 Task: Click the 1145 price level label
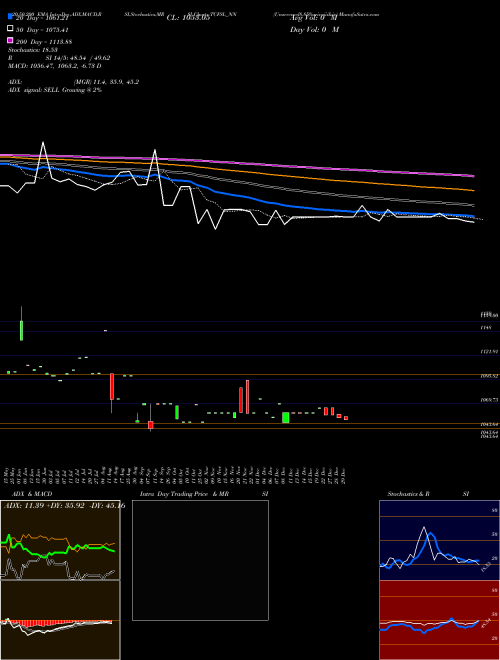click(x=484, y=327)
